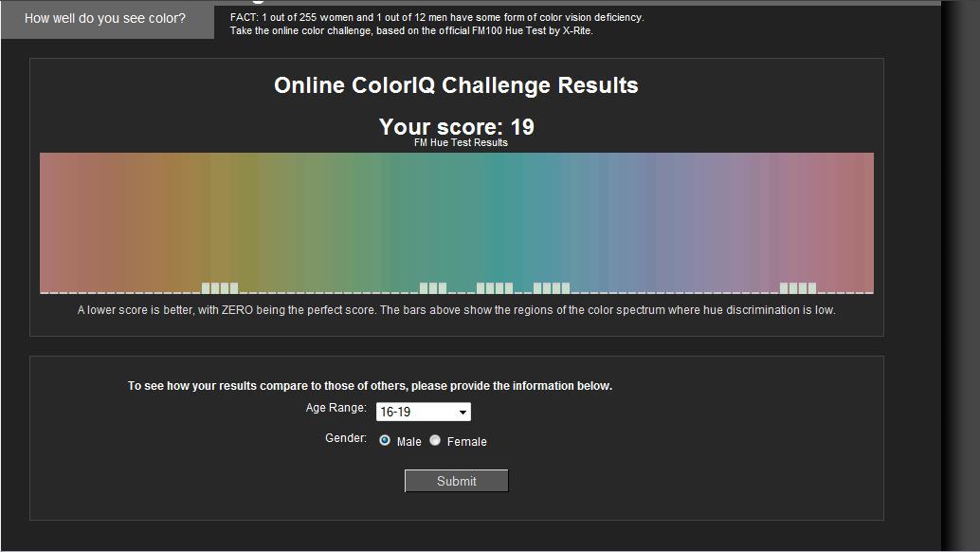The image size is (980, 552).
Task: Click the FACT text about color vision deficiency
Action: click(437, 17)
